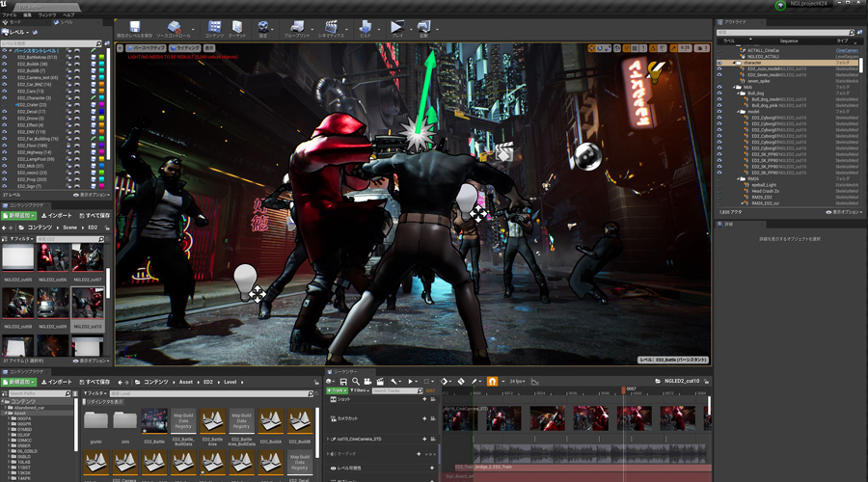The image size is (868, 482).
Task: Click the Build (ビルド) toolbar icon
Action: (366, 29)
